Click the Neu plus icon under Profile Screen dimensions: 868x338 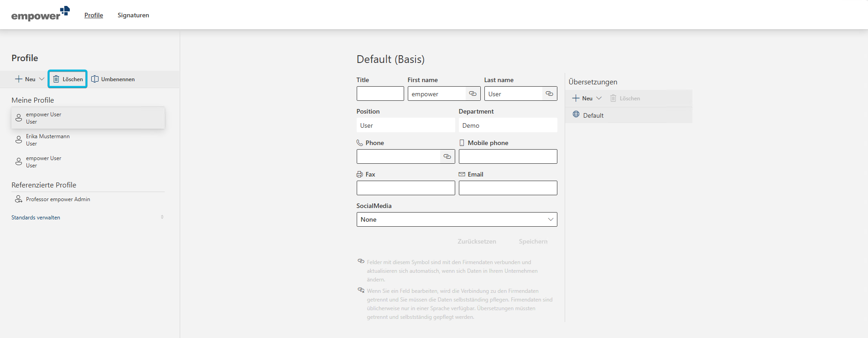19,79
